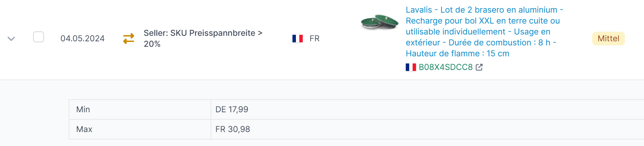Open the brasero product thumbnail image
Viewport: 644px width, 146px height.
(x=380, y=22)
